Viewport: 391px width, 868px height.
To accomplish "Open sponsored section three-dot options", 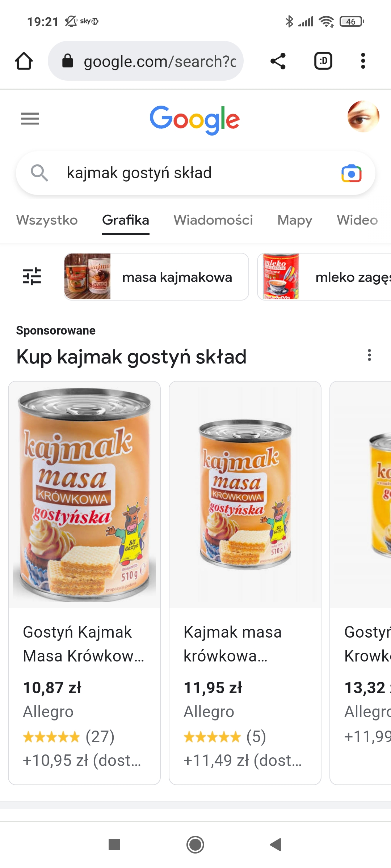I will tap(369, 355).
